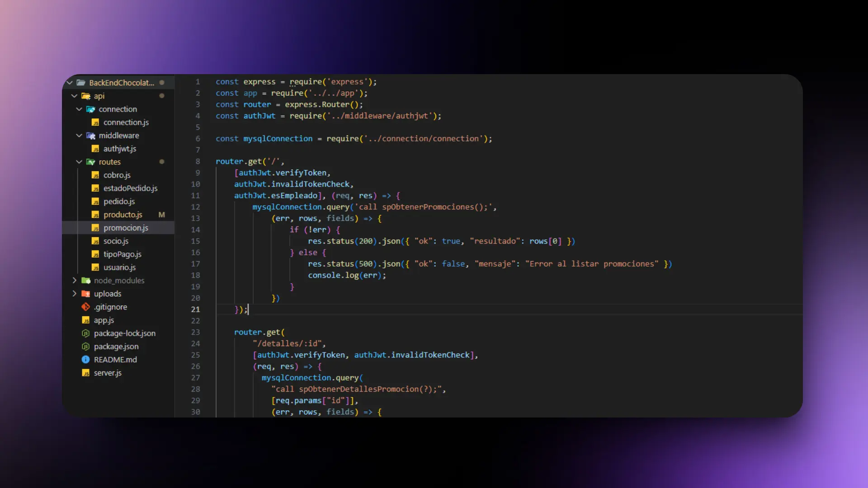
Task: Click the BackEndChocolat root folder icon
Action: click(x=81, y=83)
